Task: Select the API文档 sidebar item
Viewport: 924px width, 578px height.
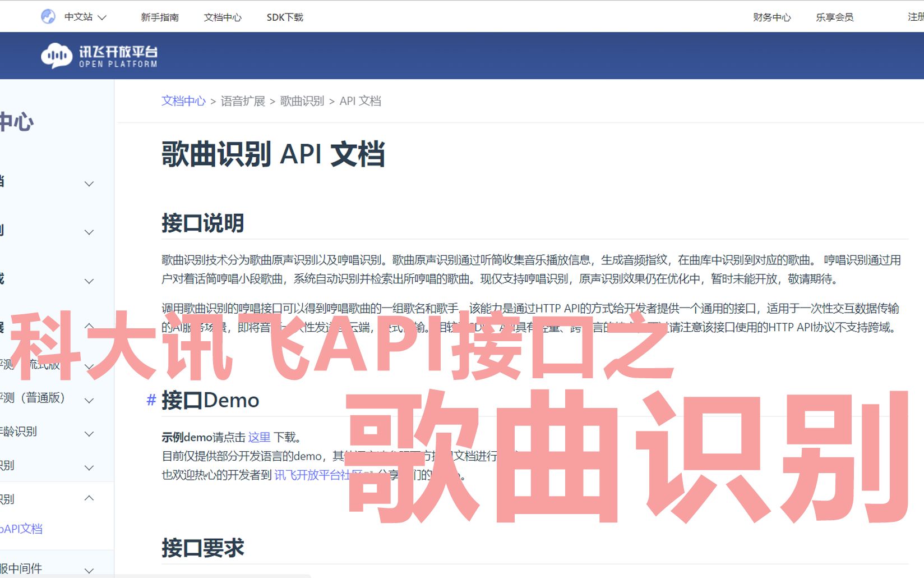Action: click(21, 529)
